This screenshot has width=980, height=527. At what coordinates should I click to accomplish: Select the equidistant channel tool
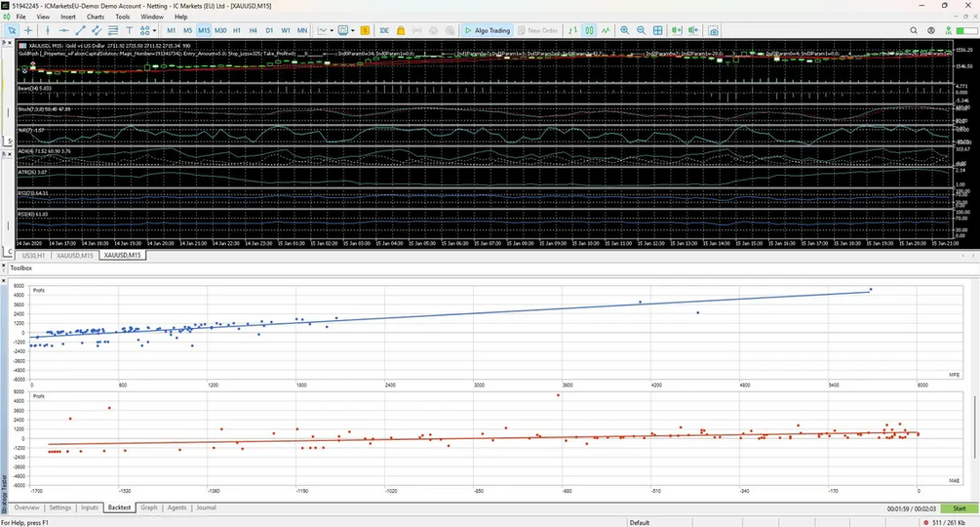(x=97, y=30)
